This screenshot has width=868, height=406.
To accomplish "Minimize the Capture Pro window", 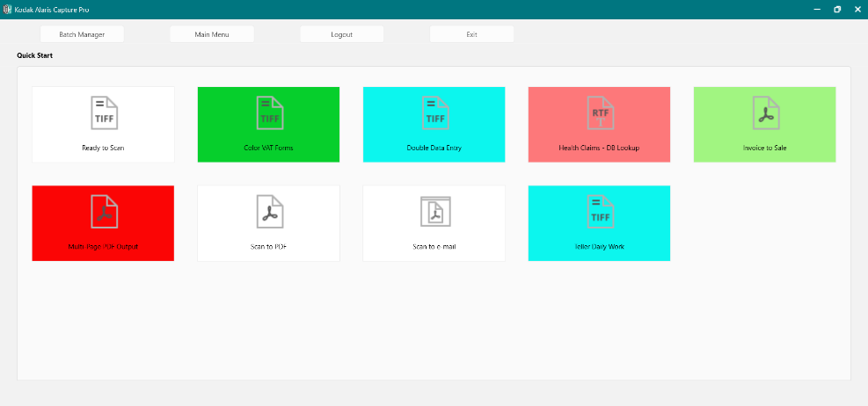I will [816, 10].
